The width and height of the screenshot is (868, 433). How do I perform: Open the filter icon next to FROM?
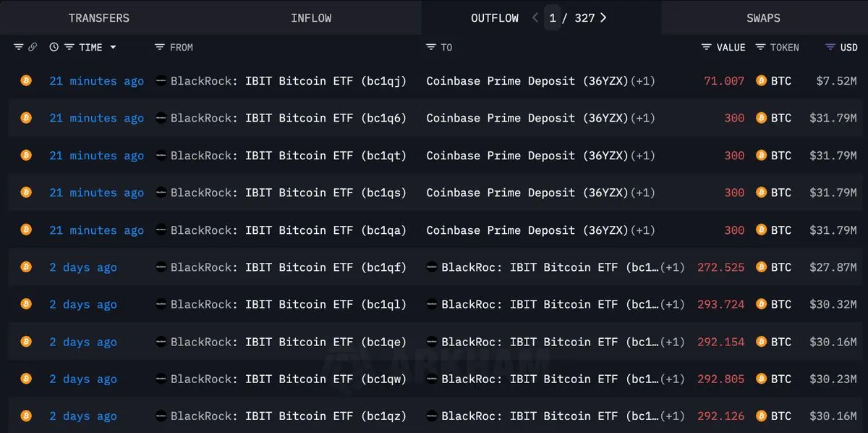[160, 47]
